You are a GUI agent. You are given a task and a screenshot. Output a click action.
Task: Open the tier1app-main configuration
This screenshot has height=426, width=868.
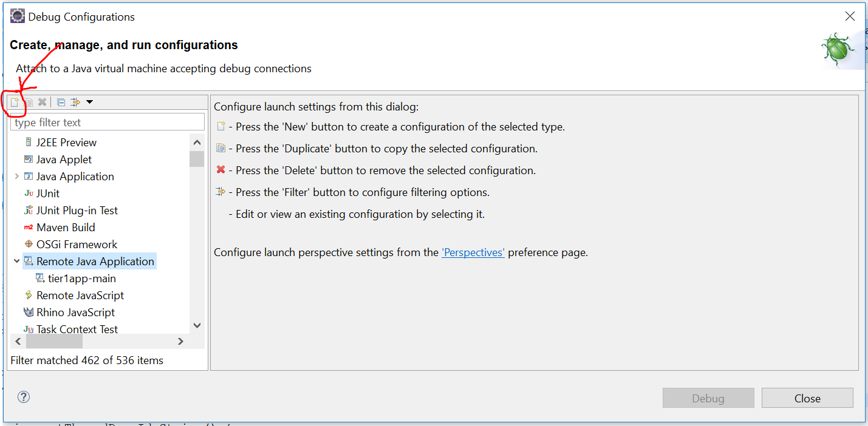click(82, 279)
